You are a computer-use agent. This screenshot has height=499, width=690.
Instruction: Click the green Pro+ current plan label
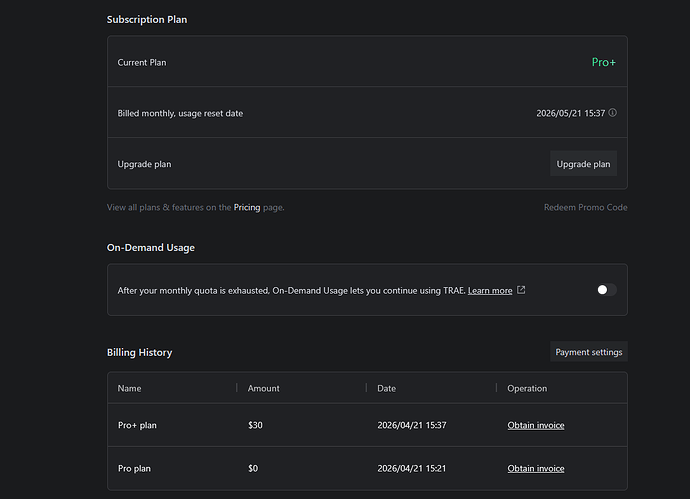coord(604,62)
